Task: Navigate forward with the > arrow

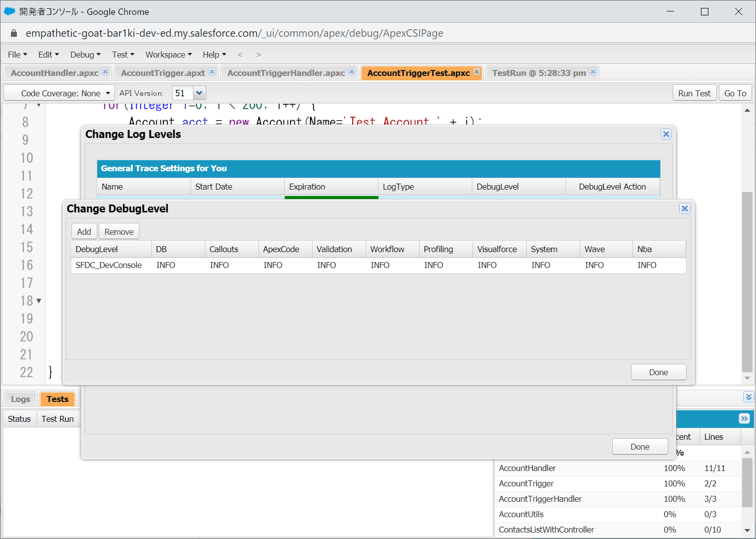Action: click(258, 55)
